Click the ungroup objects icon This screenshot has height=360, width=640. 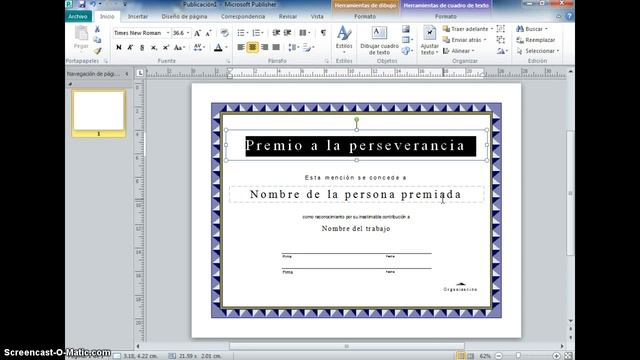pos(501,40)
